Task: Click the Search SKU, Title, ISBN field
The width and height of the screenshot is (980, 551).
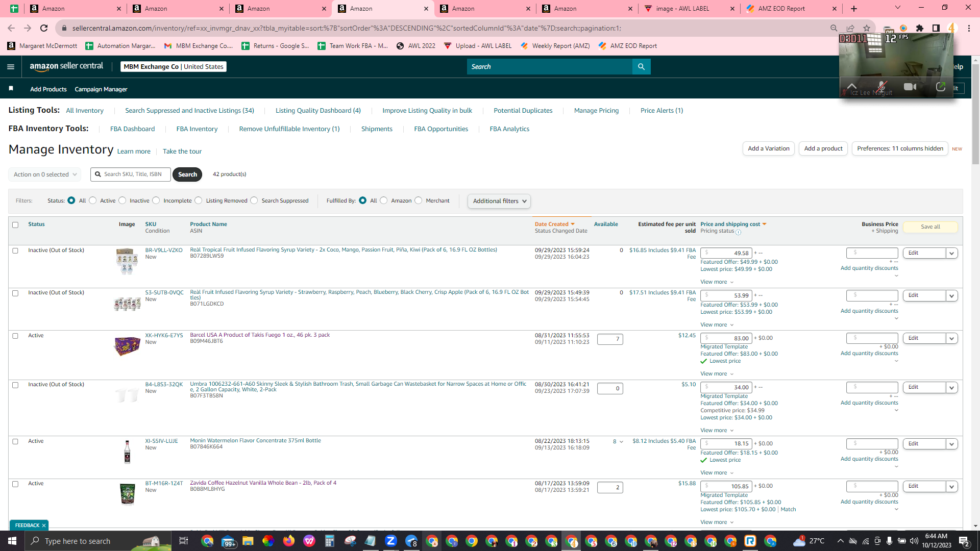Action: (131, 174)
